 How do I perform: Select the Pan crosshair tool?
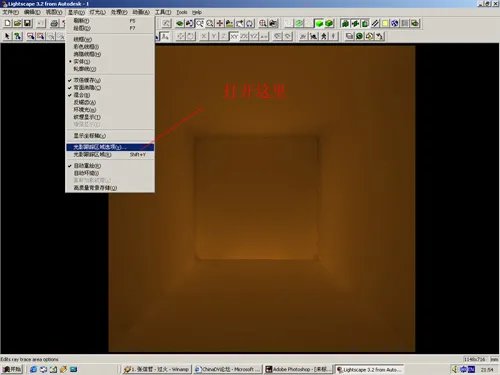pyautogui.click(x=220, y=23)
